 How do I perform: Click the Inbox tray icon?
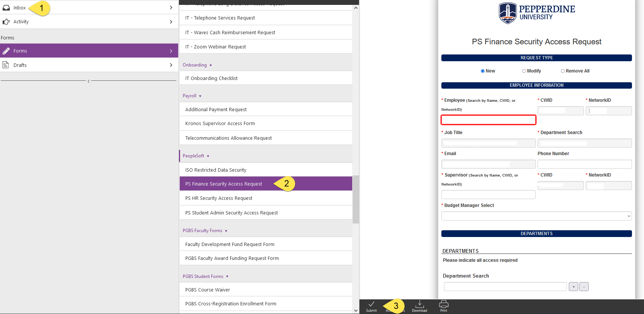(x=6, y=8)
